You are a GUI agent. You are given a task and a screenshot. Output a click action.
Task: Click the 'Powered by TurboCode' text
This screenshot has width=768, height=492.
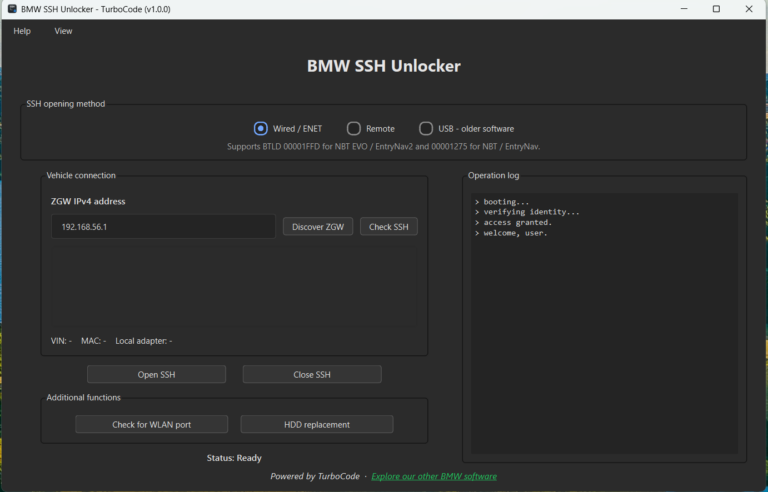[315, 476]
